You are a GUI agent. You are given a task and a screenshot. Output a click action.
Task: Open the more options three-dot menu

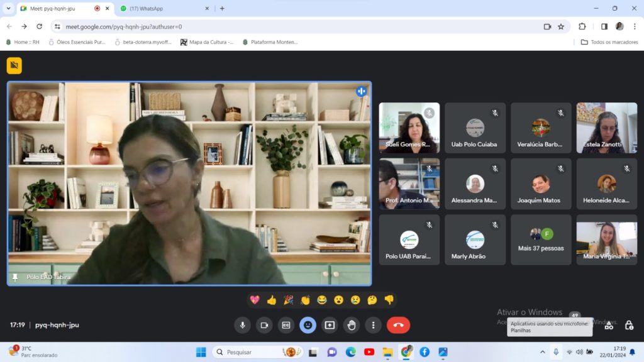[374, 325]
